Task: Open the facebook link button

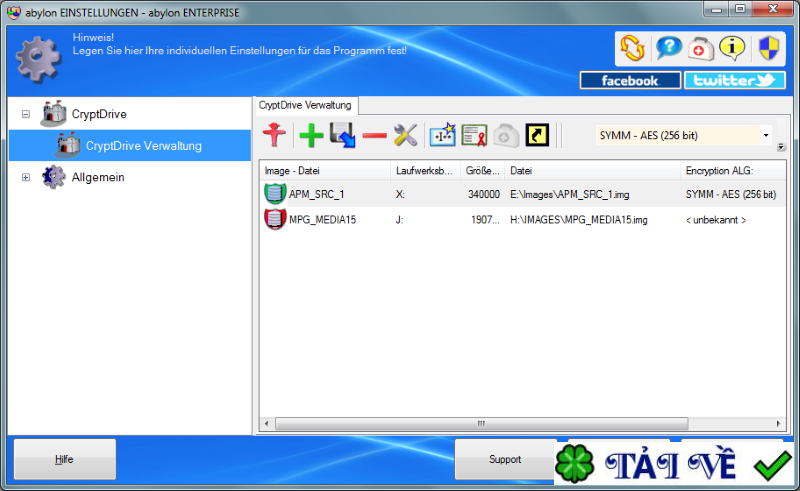Action: 630,81
